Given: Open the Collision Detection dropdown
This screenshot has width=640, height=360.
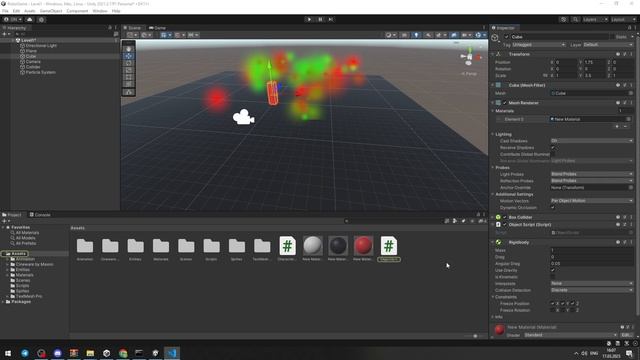Looking at the screenshot, I should 592,290.
